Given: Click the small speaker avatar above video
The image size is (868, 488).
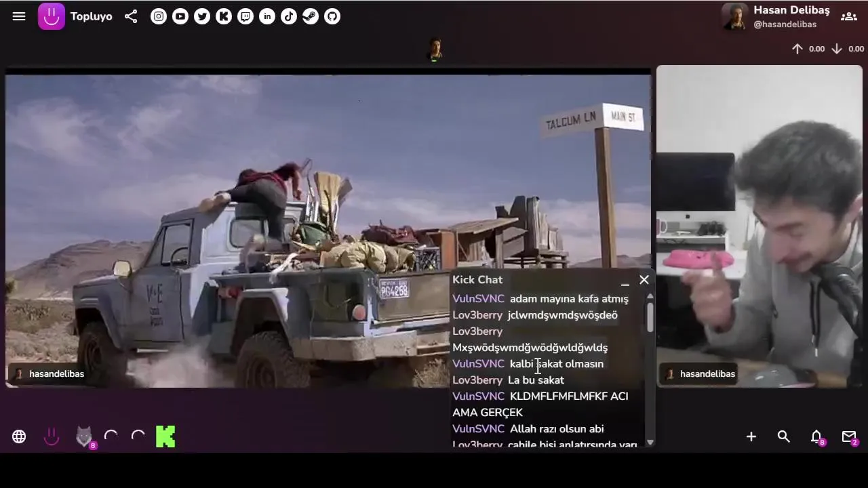Looking at the screenshot, I should (x=435, y=49).
